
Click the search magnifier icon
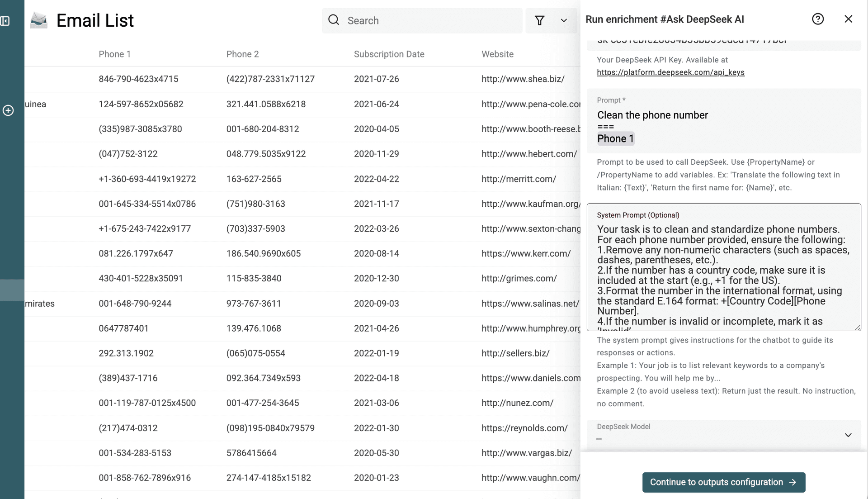point(334,20)
